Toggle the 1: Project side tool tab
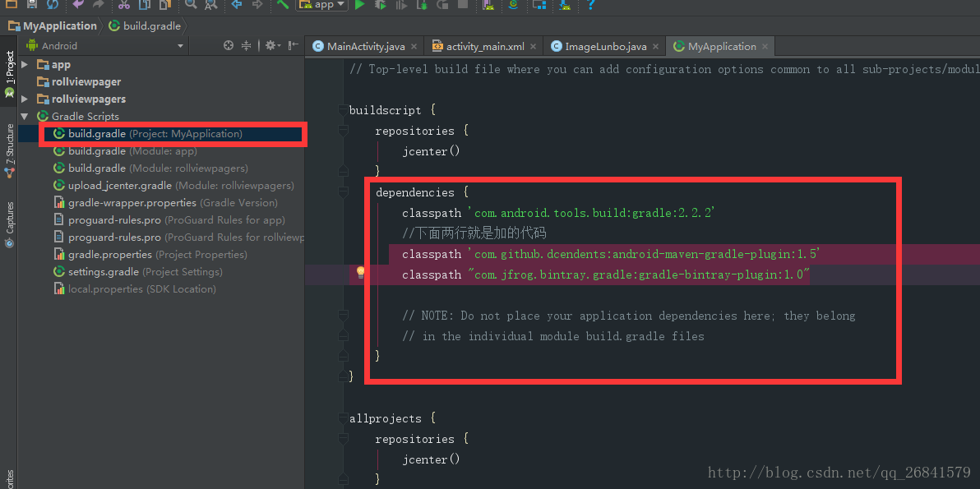This screenshot has height=489, width=980. 9,75
